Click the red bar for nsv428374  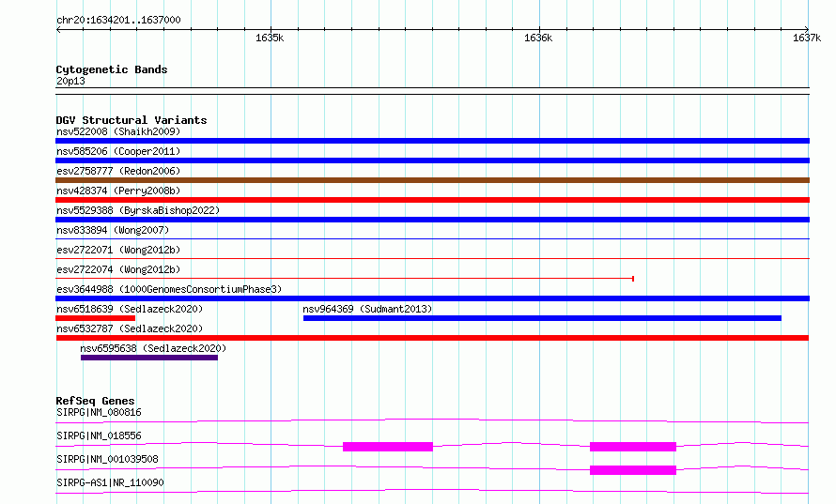click(432, 200)
